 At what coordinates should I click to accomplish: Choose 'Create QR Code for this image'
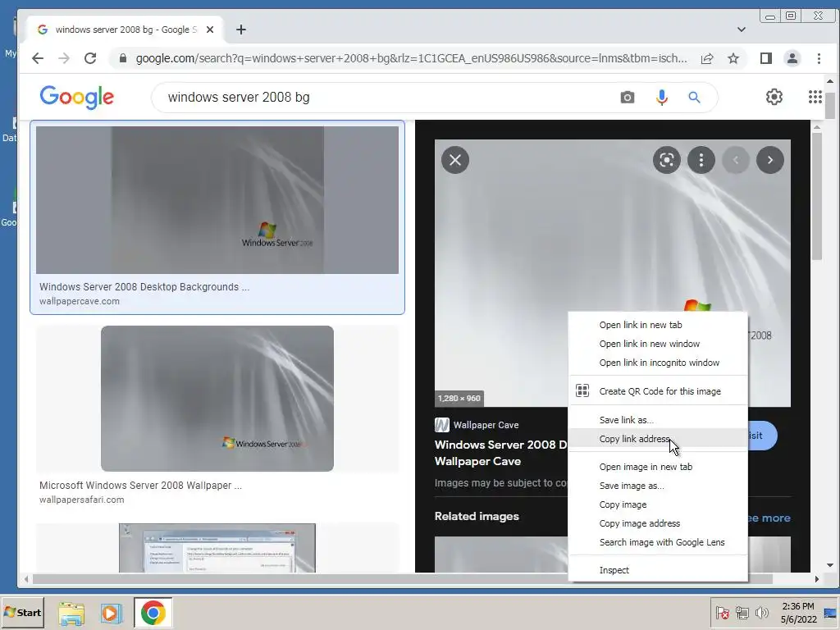(x=658, y=391)
